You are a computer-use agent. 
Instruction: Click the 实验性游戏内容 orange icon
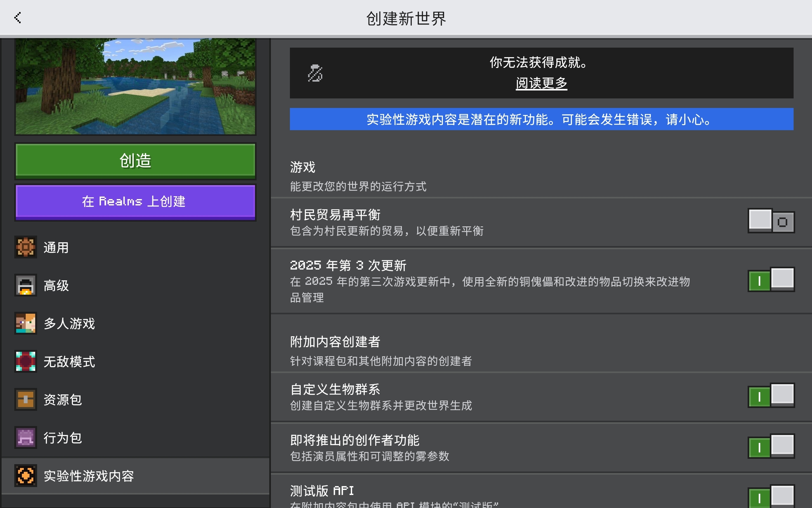pos(25,475)
